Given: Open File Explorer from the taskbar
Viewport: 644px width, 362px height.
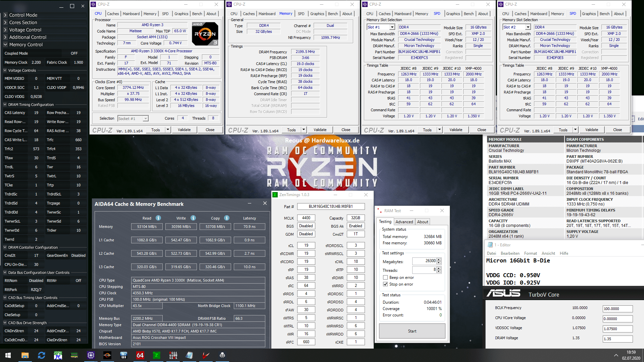Looking at the screenshot, I should click(25, 355).
